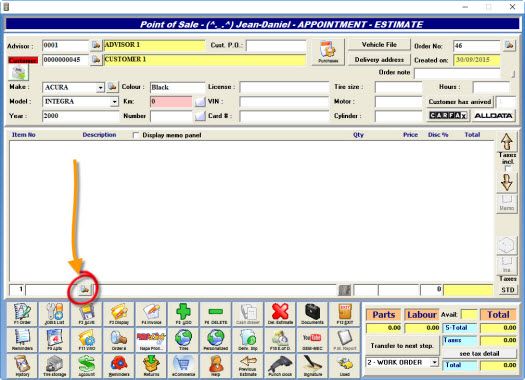Open the F10 E. of D. icon

280,340
